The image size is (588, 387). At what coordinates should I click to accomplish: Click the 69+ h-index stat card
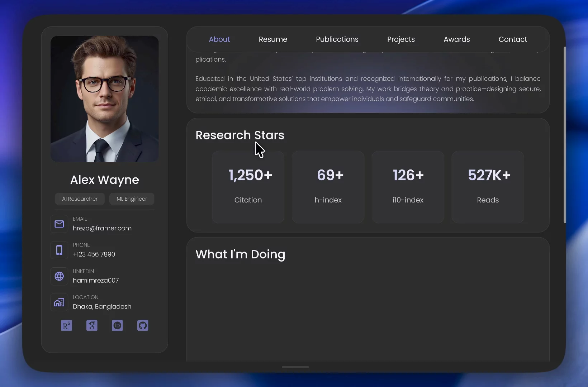[328, 187]
